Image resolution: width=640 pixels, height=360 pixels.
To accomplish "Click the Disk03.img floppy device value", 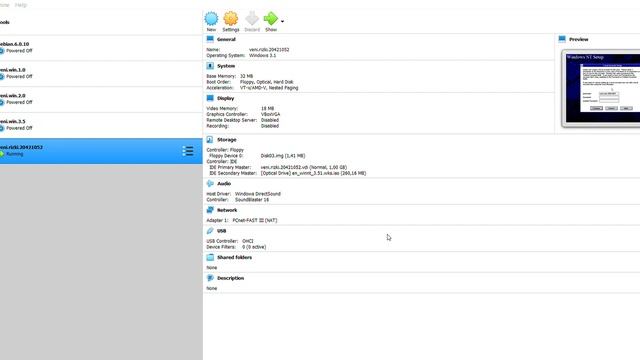I will coord(283,156).
